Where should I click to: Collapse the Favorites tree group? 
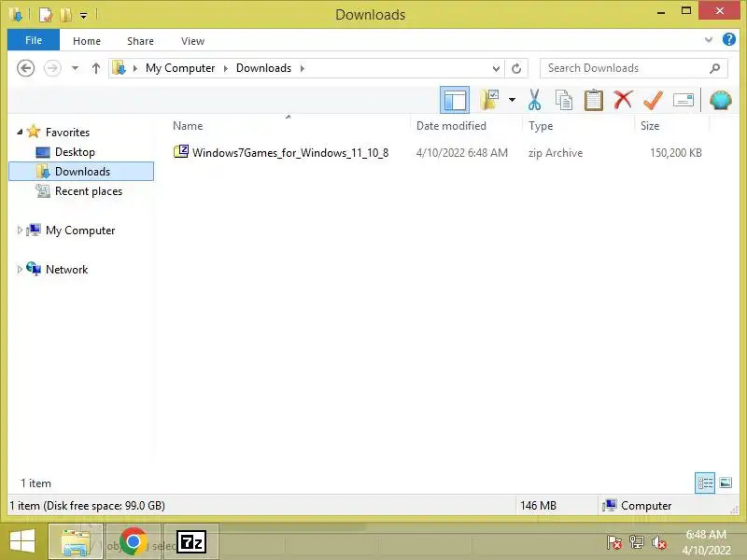[x=20, y=132]
